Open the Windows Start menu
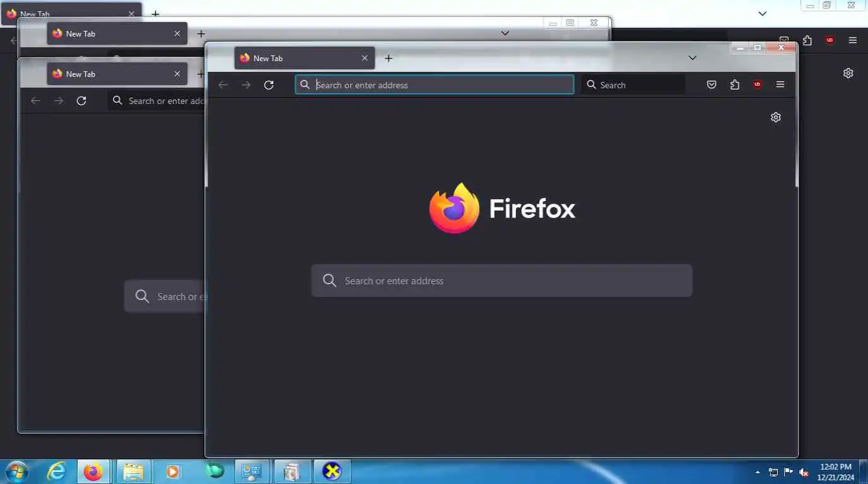This screenshot has height=484, width=868. [16, 471]
